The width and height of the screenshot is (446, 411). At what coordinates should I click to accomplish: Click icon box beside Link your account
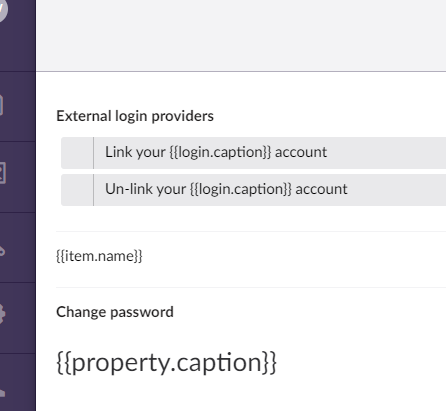point(77,153)
